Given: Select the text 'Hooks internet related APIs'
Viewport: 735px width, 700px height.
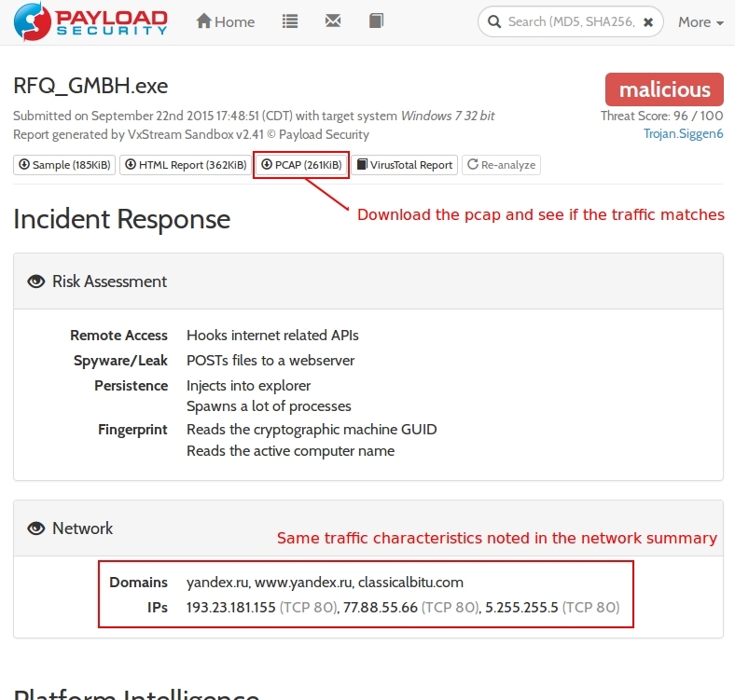Looking at the screenshot, I should pyautogui.click(x=272, y=336).
